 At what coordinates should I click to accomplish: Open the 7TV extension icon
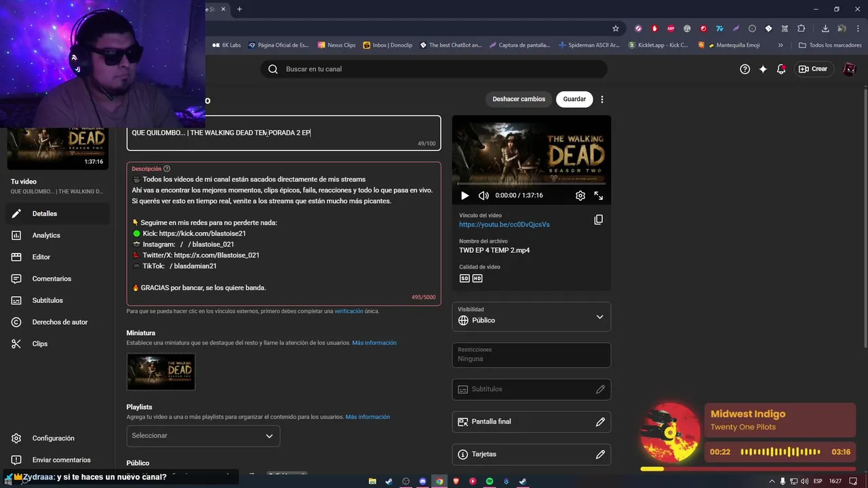[719, 28]
